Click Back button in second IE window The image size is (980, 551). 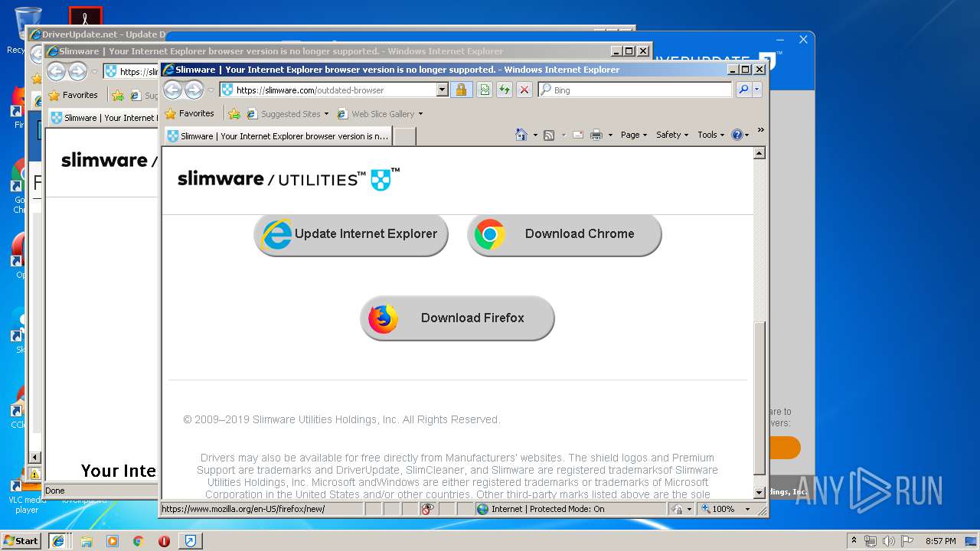(x=56, y=72)
